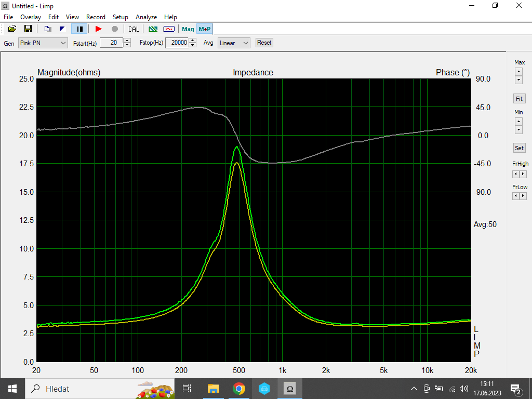The height and width of the screenshot is (399, 532).
Task: Open Task View from the taskbar
Action: (187, 389)
